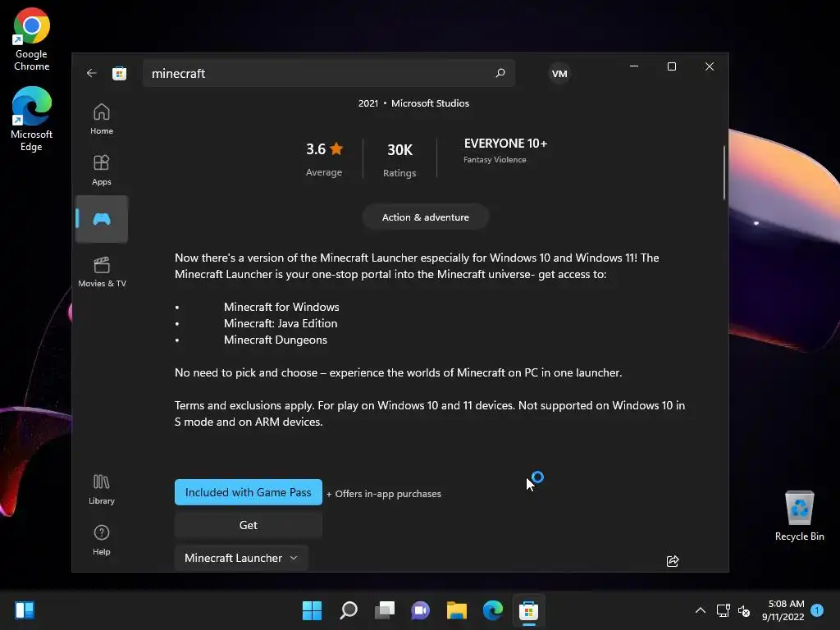This screenshot has width=840, height=630.
Task: Open the Recycle Bin on desktop
Action: click(x=799, y=516)
